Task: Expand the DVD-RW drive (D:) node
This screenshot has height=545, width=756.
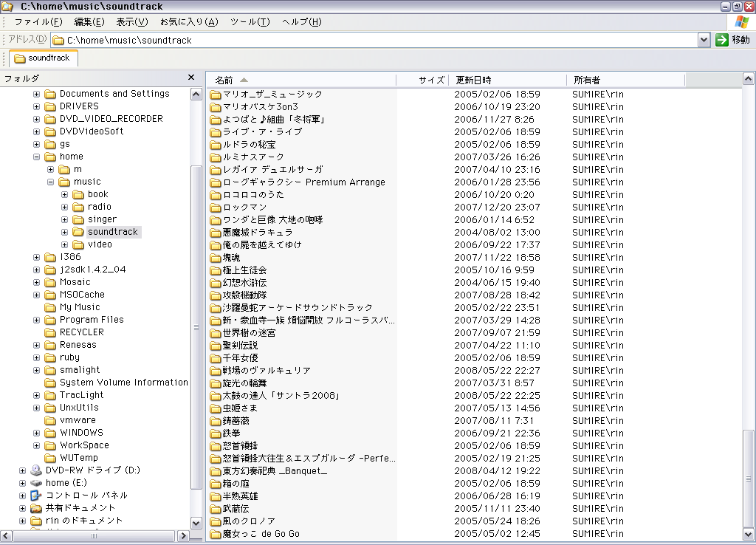Action: (23, 470)
